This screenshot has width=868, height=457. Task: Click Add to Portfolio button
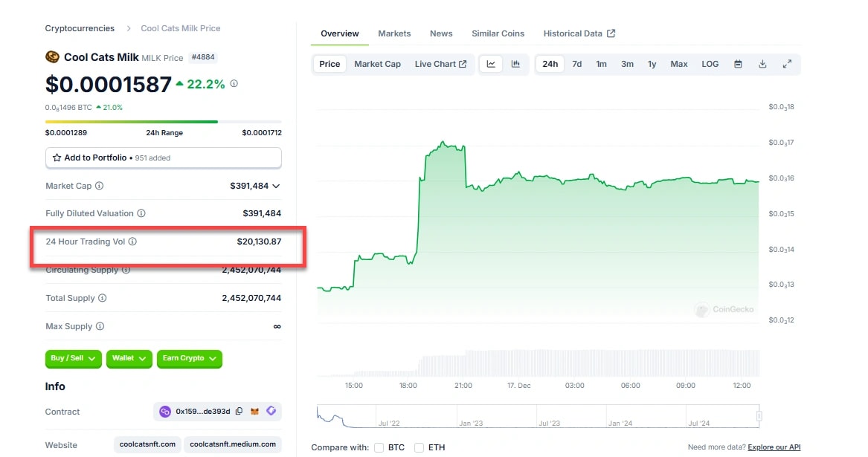coord(163,158)
